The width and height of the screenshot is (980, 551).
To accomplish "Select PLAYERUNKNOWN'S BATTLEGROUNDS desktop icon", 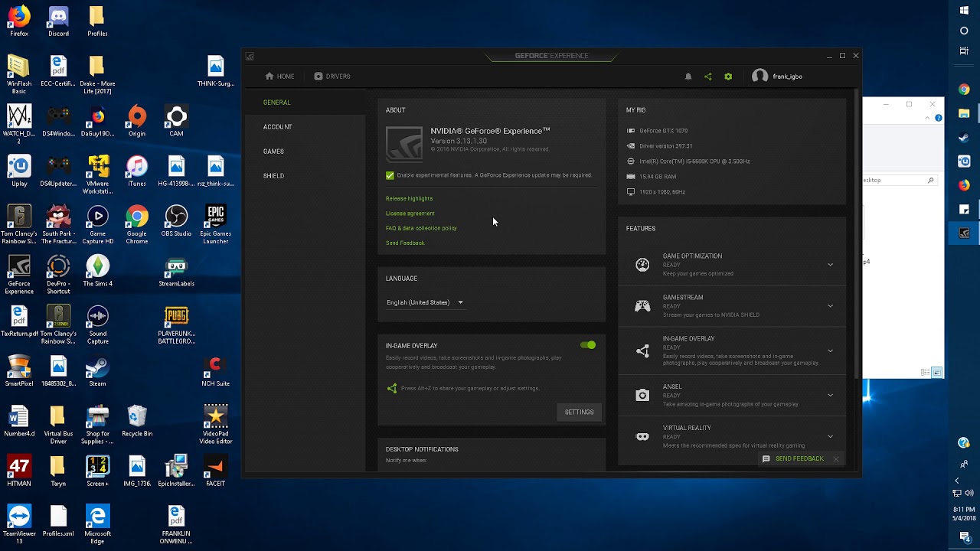I will [176, 325].
